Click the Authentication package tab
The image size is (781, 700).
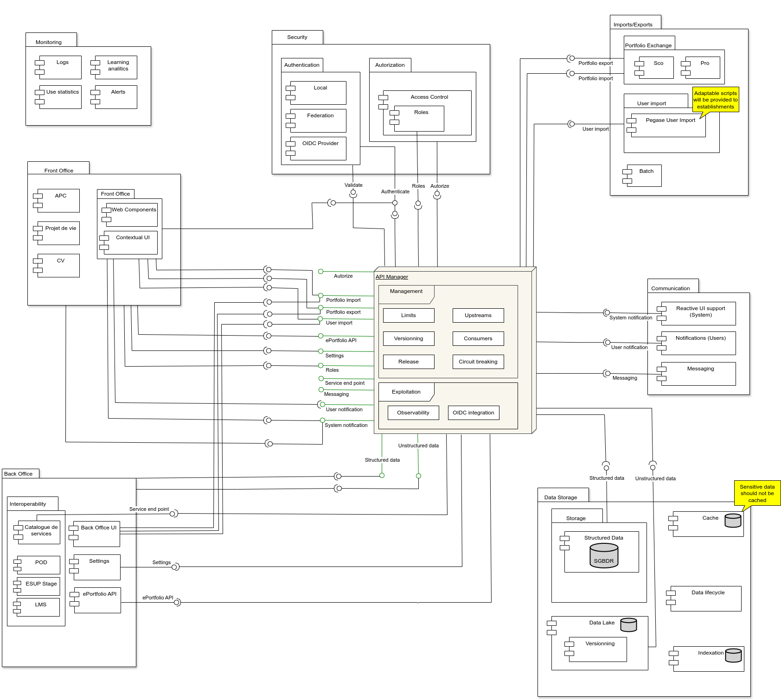click(x=302, y=65)
